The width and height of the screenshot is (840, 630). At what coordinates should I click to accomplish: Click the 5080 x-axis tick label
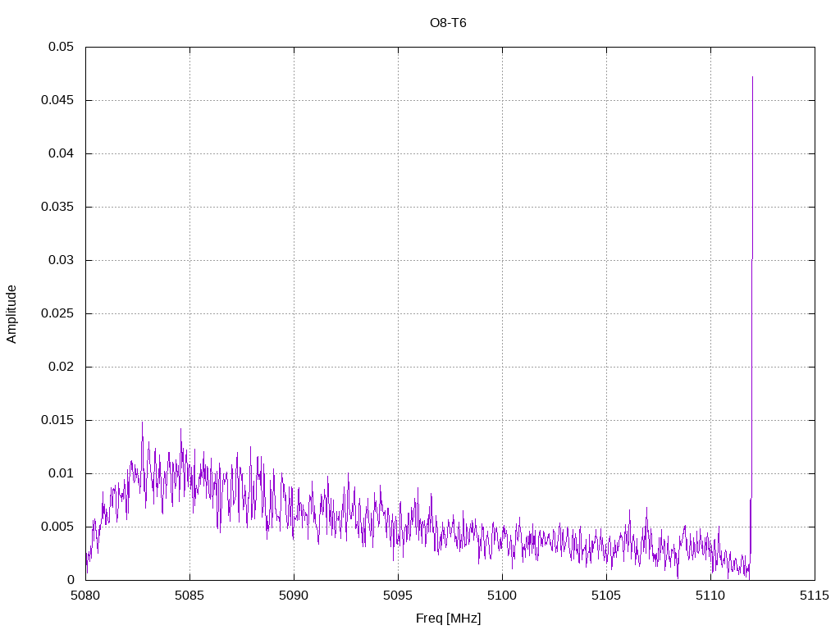(x=85, y=596)
